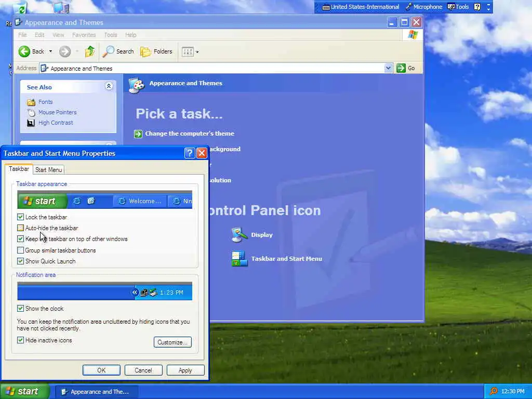
Task: Click the Forward arrow icon in toolbar
Action: pyautogui.click(x=65, y=51)
